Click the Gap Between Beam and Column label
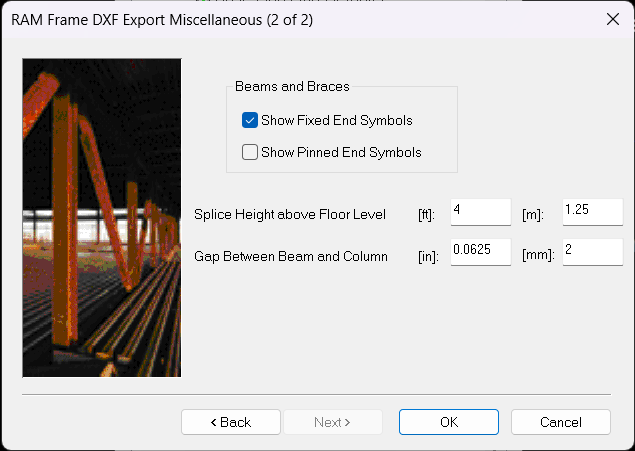Viewport: 635px width, 451px height. tap(291, 256)
